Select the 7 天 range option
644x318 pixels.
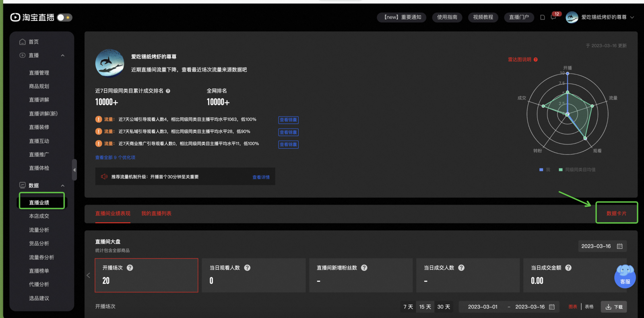click(x=408, y=307)
